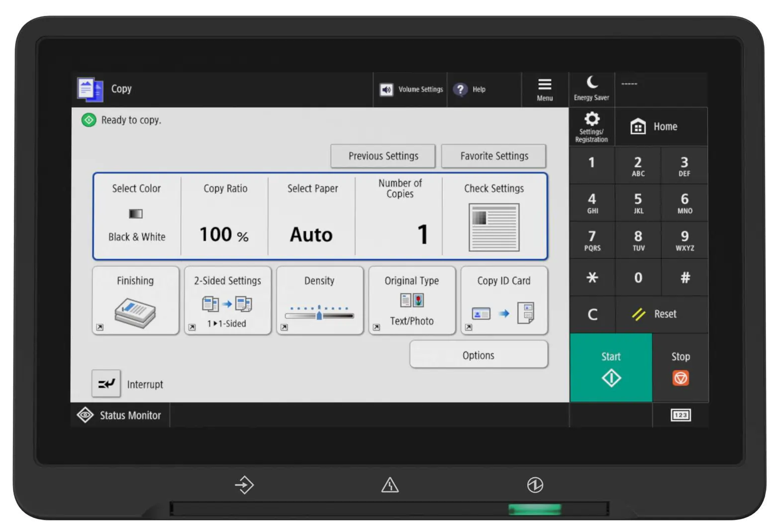
Task: Tap keypad number 1
Action: coord(591,166)
